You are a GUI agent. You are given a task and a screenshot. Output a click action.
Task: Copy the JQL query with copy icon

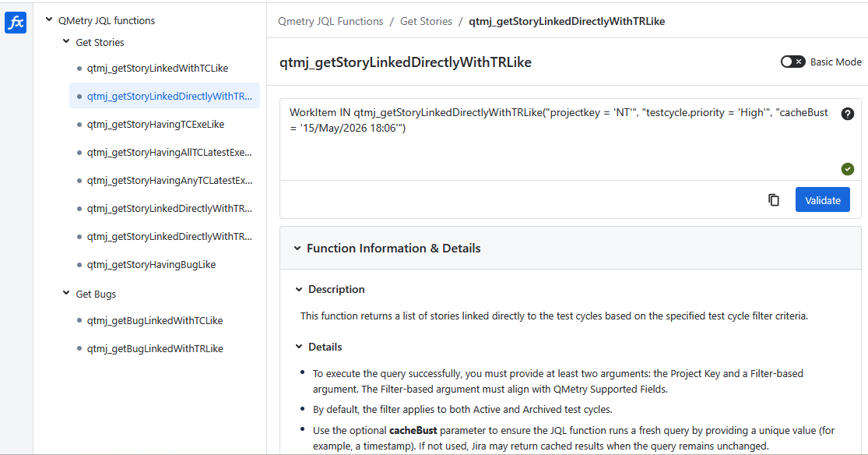tap(774, 200)
